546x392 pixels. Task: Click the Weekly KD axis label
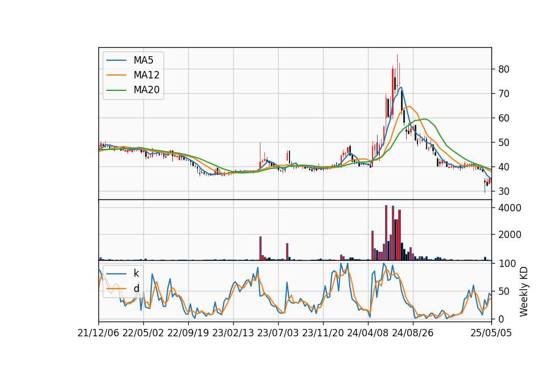click(x=524, y=291)
